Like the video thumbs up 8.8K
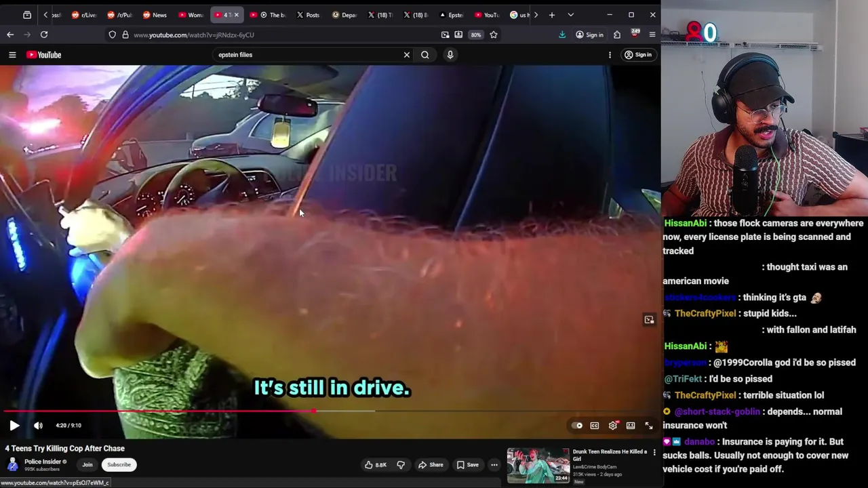 tap(376, 465)
